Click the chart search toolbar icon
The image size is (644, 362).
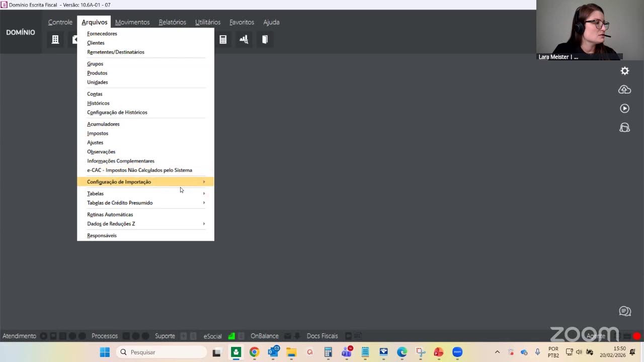[x=244, y=39]
